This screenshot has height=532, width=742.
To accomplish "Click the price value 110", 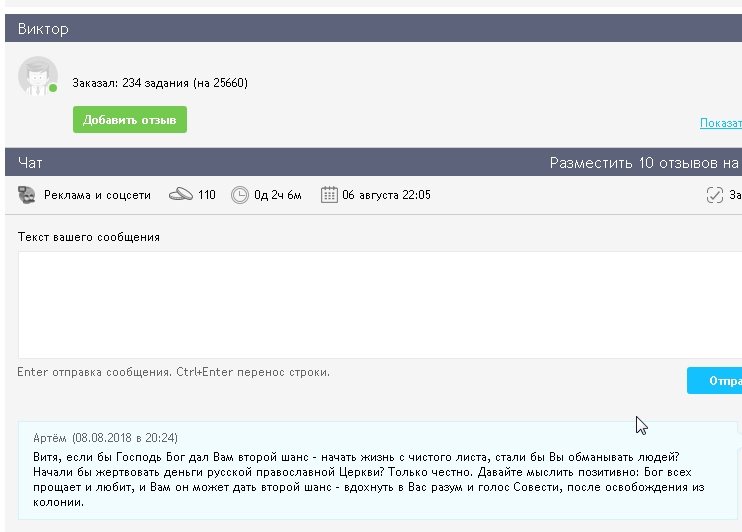I will coord(207,195).
